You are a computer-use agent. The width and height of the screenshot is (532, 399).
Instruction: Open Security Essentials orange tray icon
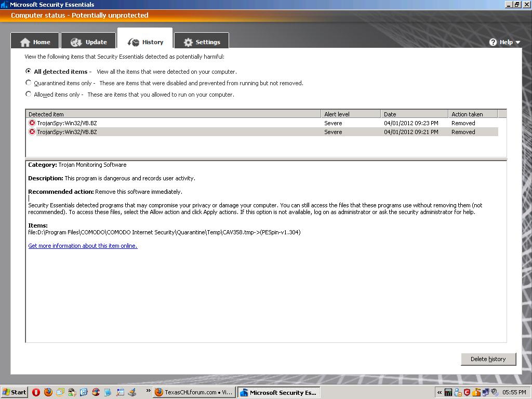(476, 393)
